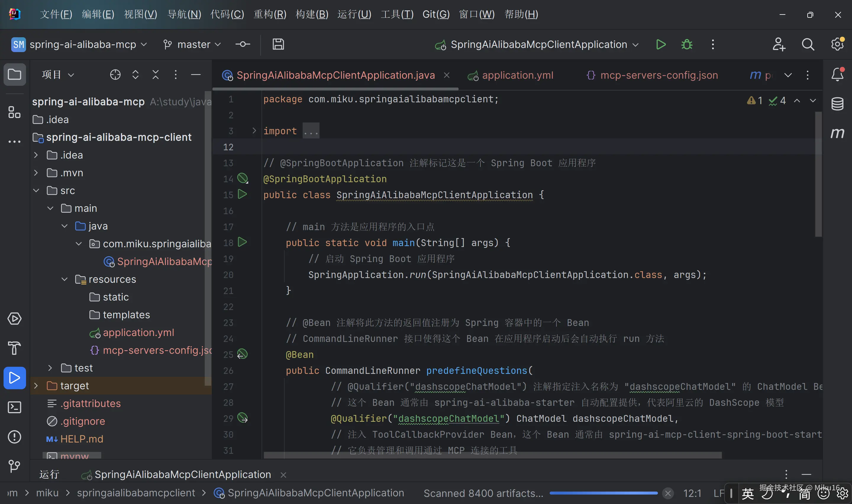
Task: Switch to the application.yml editor tab
Action: (x=517, y=75)
